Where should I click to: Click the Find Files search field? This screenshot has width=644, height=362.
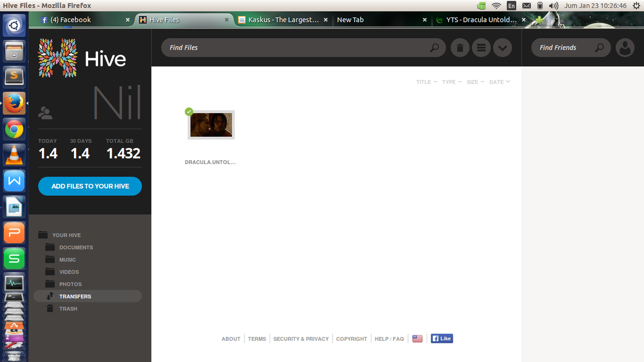click(x=303, y=48)
